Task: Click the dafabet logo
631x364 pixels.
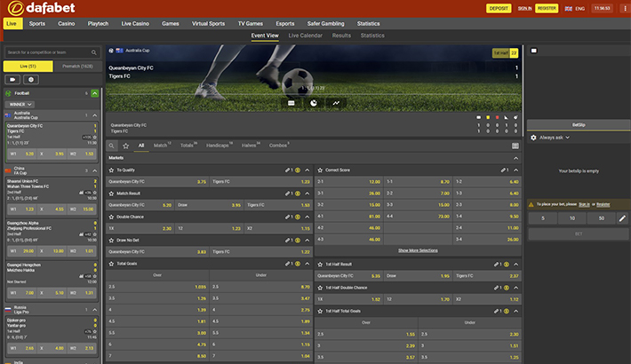Action: click(42, 8)
